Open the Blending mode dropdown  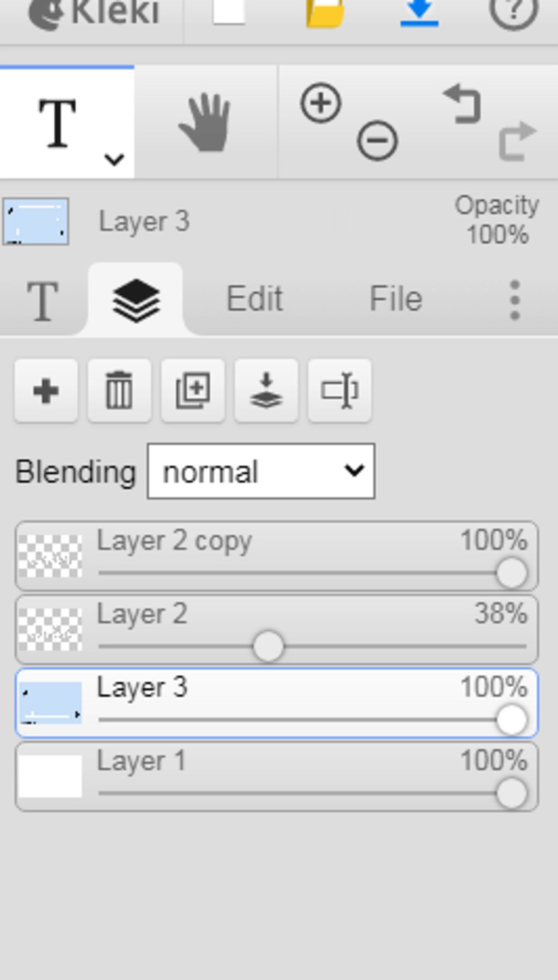coord(261,471)
